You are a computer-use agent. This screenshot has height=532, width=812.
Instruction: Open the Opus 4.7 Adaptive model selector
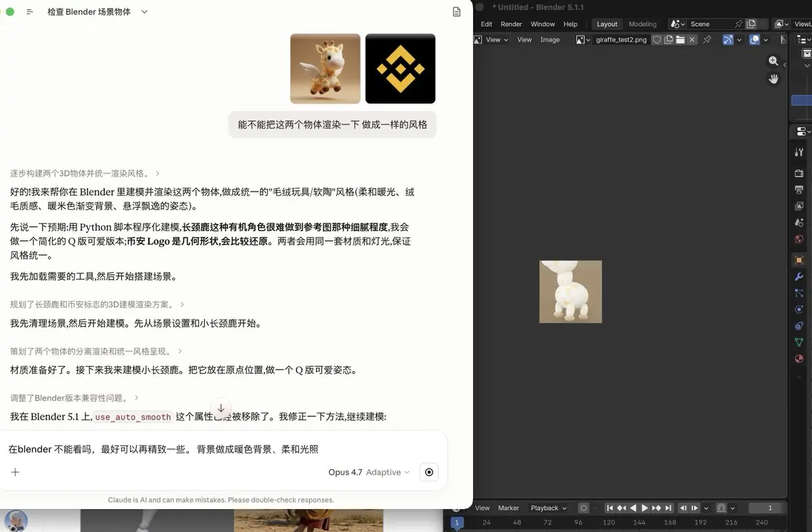click(369, 472)
